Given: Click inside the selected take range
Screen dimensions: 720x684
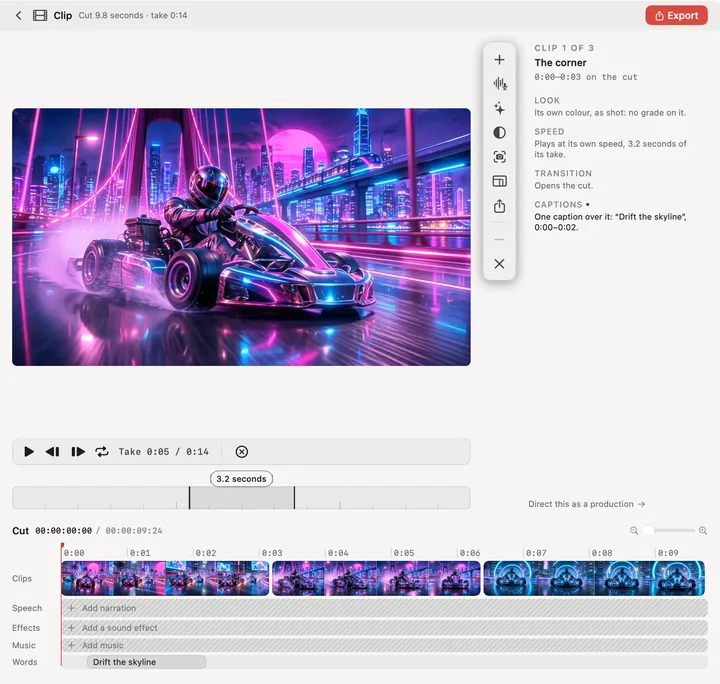Looking at the screenshot, I should pyautogui.click(x=242, y=498).
